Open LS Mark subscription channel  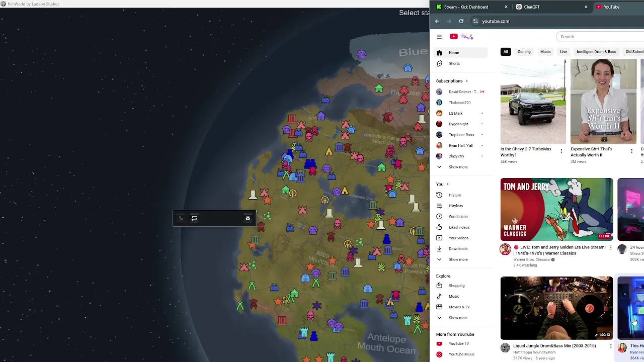[x=461, y=113]
